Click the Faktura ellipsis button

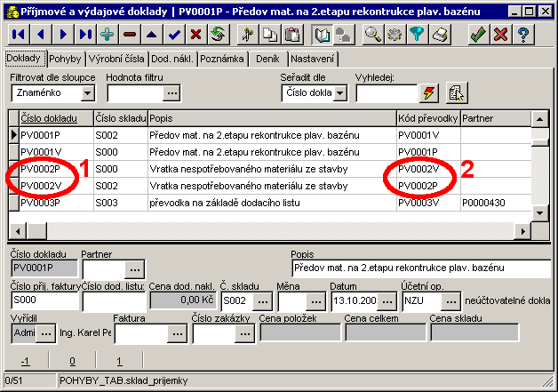(x=178, y=333)
